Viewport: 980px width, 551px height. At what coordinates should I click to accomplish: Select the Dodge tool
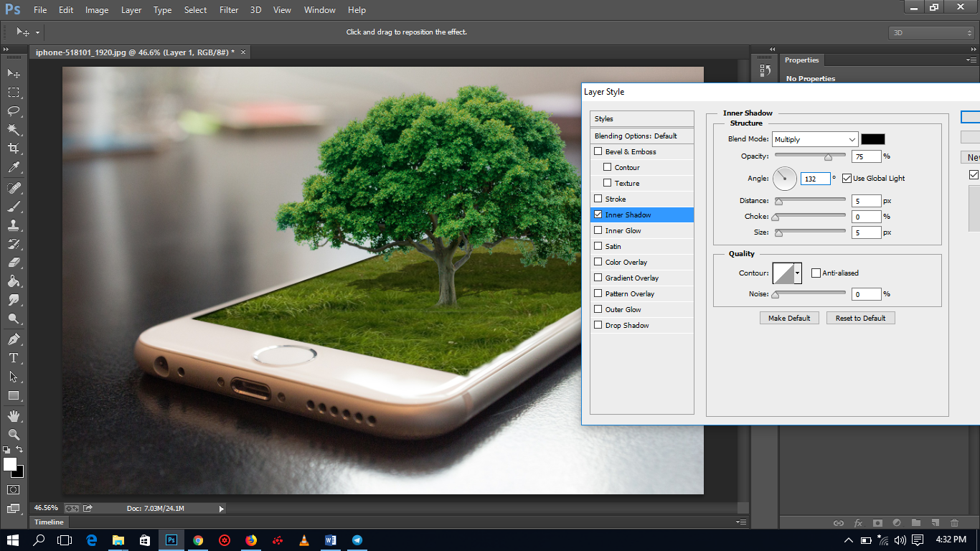click(14, 319)
